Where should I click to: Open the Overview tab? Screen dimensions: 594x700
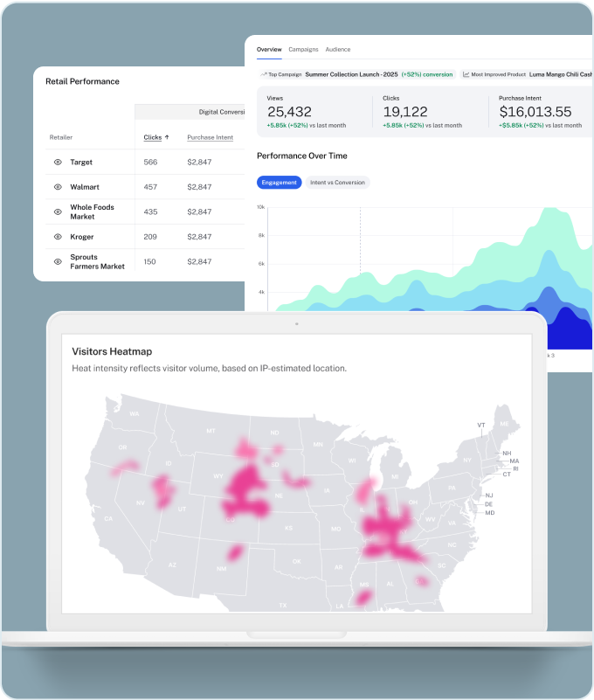[269, 50]
